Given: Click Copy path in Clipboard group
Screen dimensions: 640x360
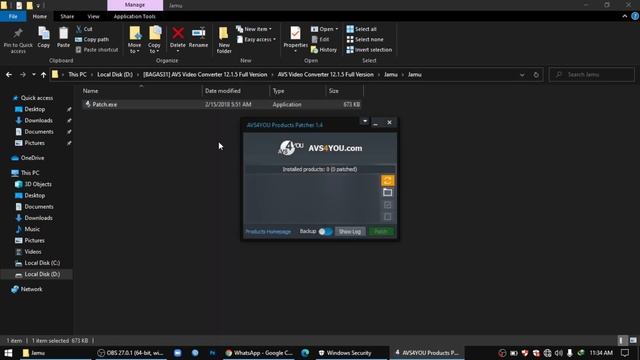Looking at the screenshot, I should [x=92, y=39].
